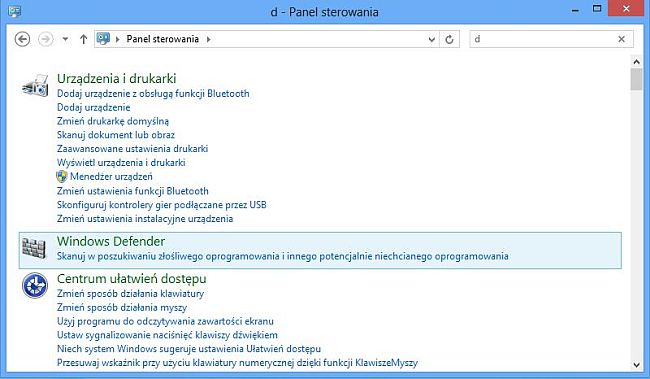This screenshot has width=650, height=379.
Task: Open Niech system Windows sugeruje ustawienia
Action: (x=189, y=349)
